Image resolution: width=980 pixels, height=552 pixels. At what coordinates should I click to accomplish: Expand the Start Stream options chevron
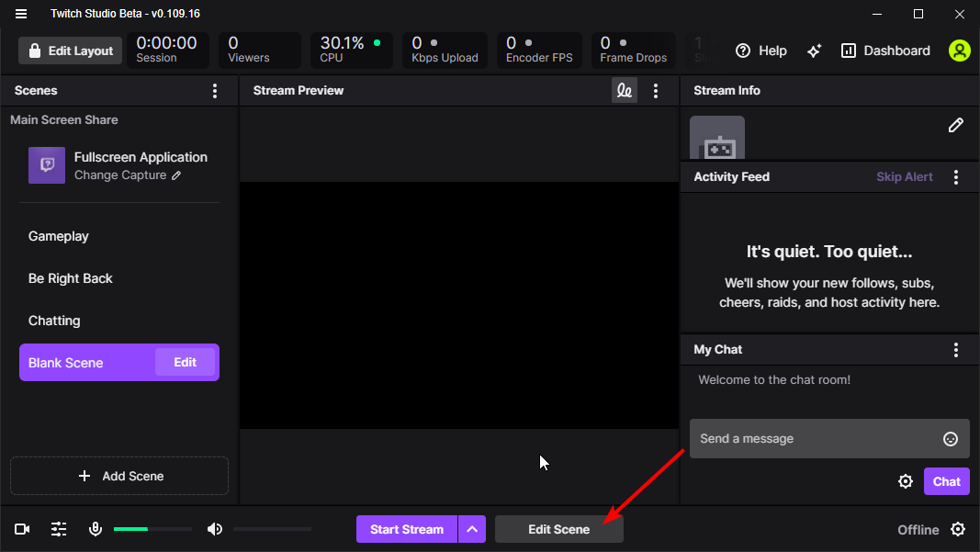(471, 529)
